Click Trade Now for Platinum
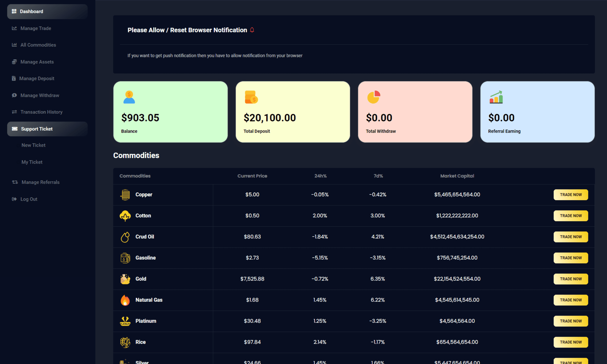Image resolution: width=607 pixels, height=364 pixels. coord(571,321)
